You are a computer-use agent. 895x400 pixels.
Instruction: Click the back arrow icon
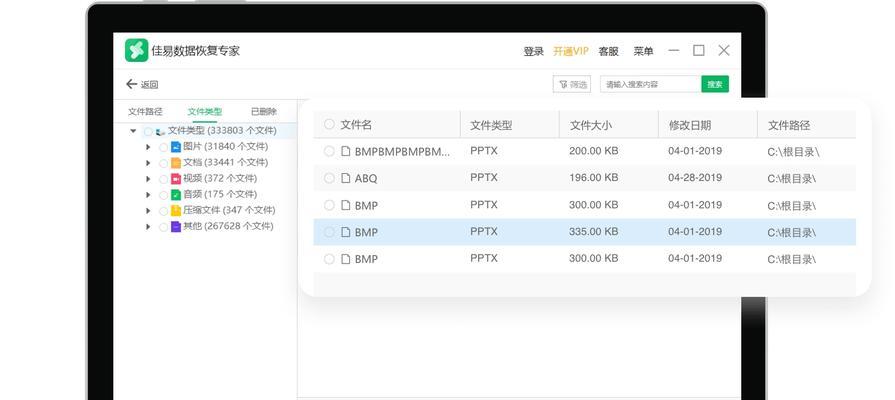pos(131,84)
